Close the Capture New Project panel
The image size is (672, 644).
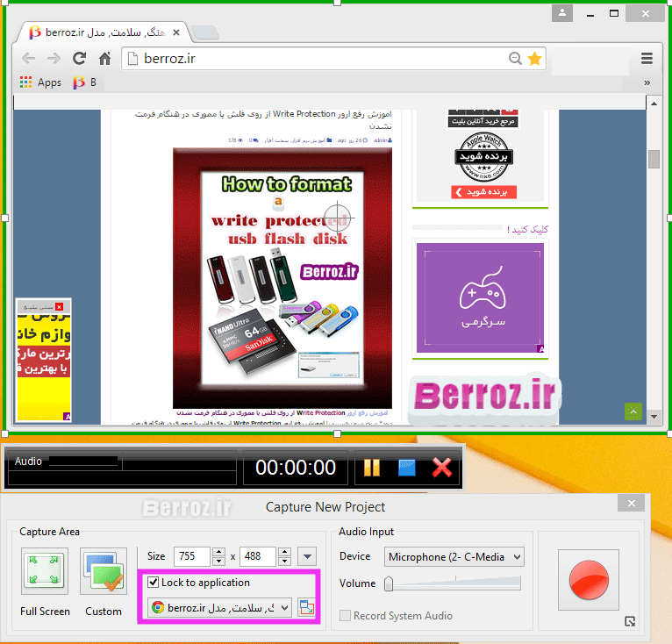click(x=632, y=503)
